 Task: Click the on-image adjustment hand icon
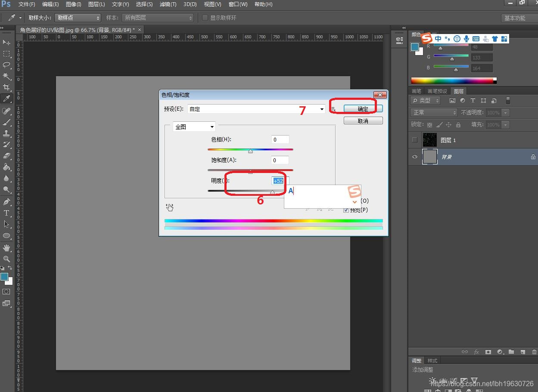point(170,207)
